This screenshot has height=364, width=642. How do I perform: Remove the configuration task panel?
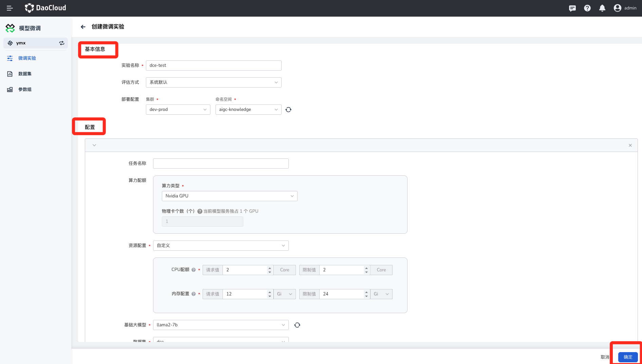[630, 145]
